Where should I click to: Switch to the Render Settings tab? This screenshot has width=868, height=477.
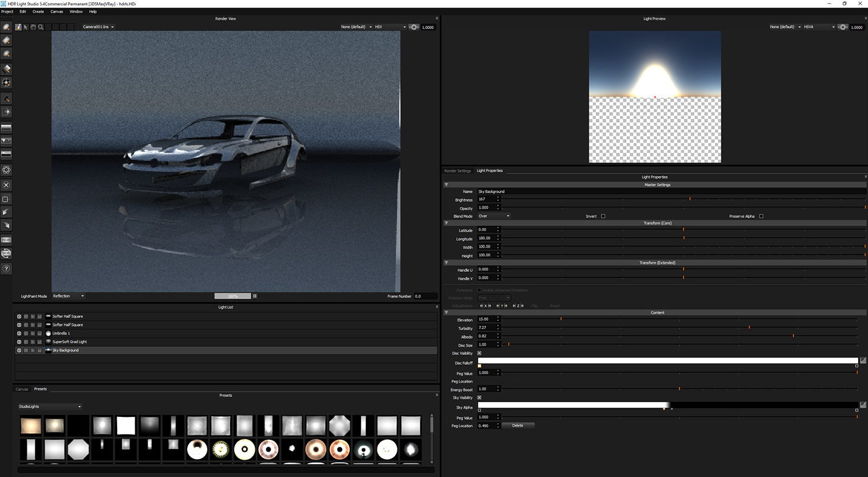[457, 170]
